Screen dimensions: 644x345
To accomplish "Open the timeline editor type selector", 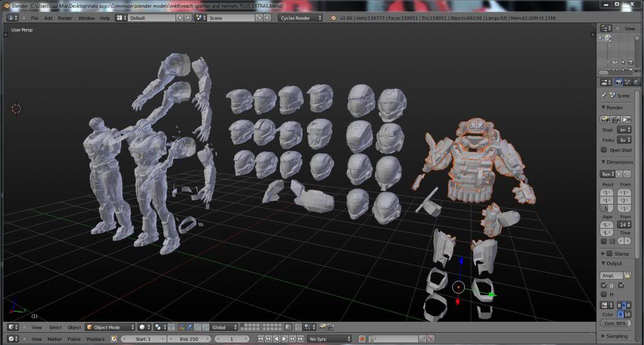I will (13, 339).
